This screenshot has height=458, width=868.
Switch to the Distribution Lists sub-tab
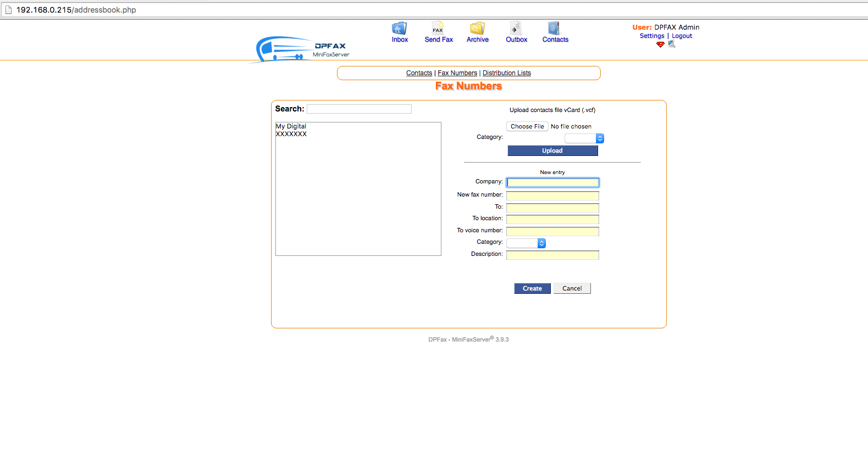click(x=507, y=73)
